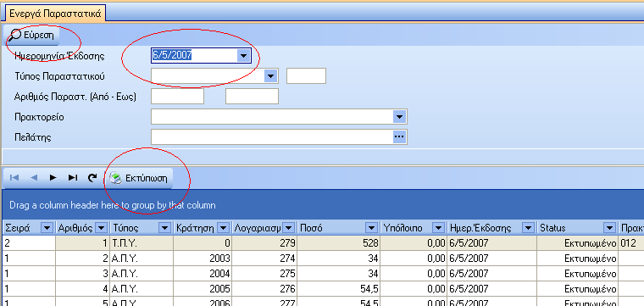This screenshot has width=644, height=306.
Task: Go to previous record arrow icon
Action: [x=34, y=177]
